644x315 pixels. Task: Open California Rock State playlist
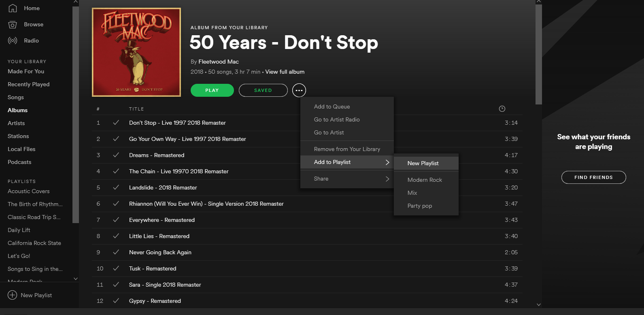[34, 243]
